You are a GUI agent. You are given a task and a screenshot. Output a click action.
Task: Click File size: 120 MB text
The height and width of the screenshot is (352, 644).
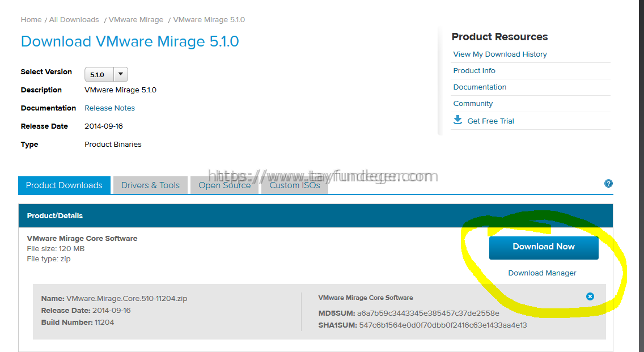coord(56,248)
